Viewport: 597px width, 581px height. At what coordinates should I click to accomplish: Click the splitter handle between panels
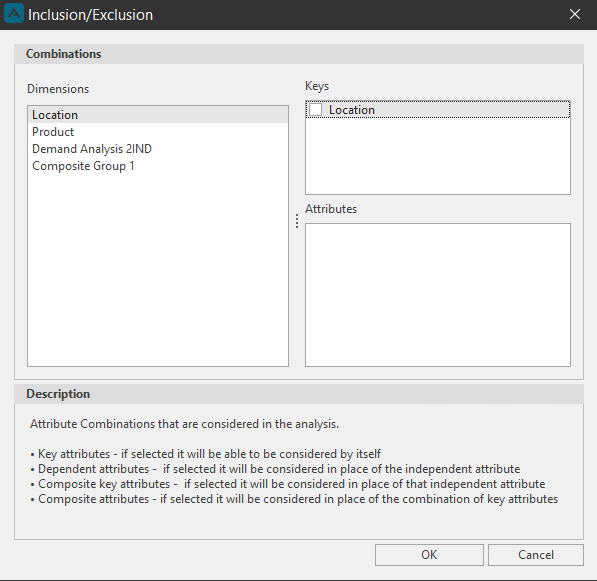[x=297, y=221]
